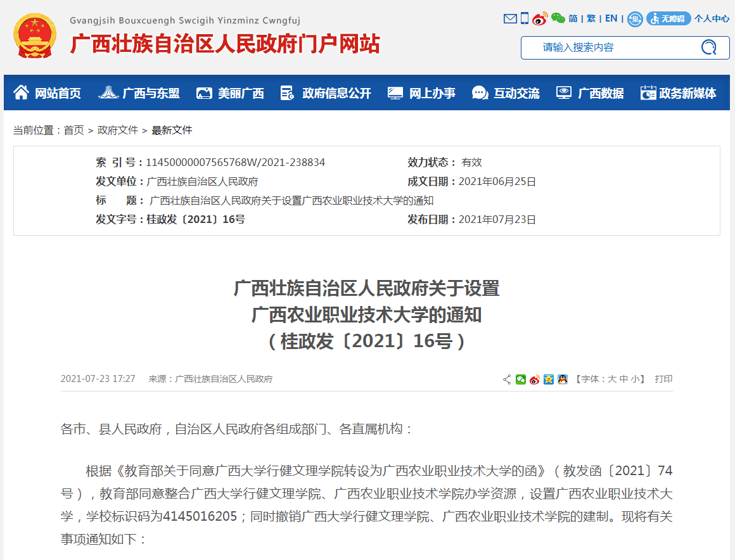Screen dimensions: 735x560
Task: Click the 打印 print option
Action: coord(663,379)
